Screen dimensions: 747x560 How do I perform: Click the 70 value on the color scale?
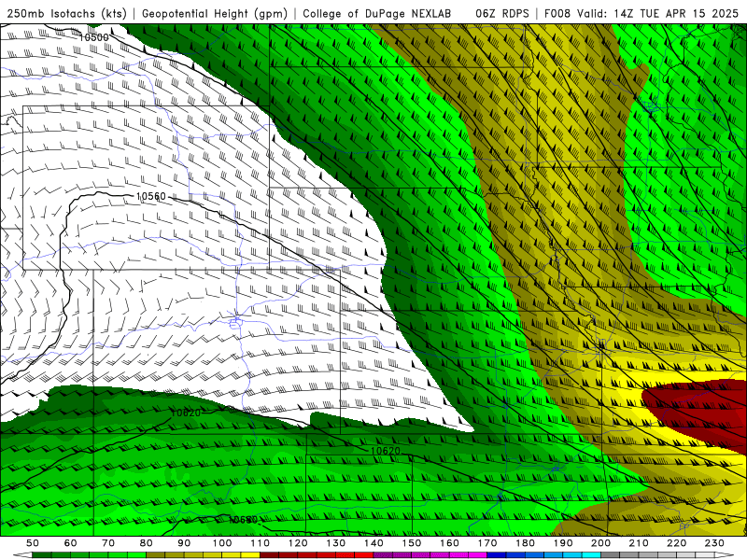[x=108, y=543]
